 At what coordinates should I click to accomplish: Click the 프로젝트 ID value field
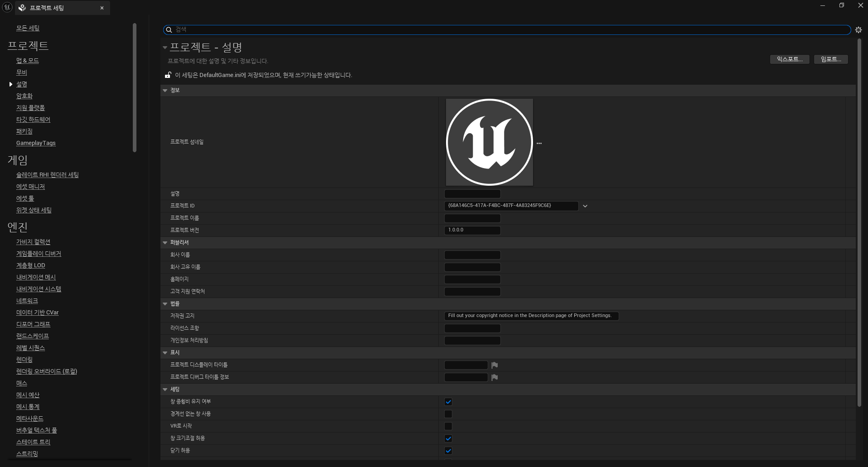pyautogui.click(x=511, y=206)
